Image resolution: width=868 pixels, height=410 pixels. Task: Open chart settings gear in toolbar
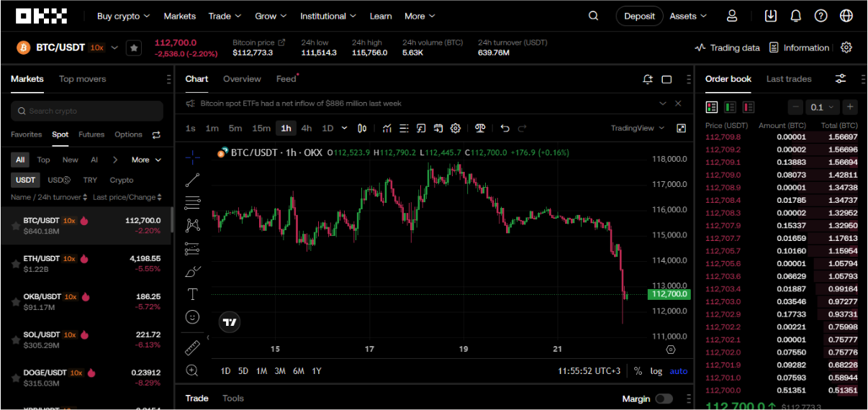pyautogui.click(x=456, y=128)
